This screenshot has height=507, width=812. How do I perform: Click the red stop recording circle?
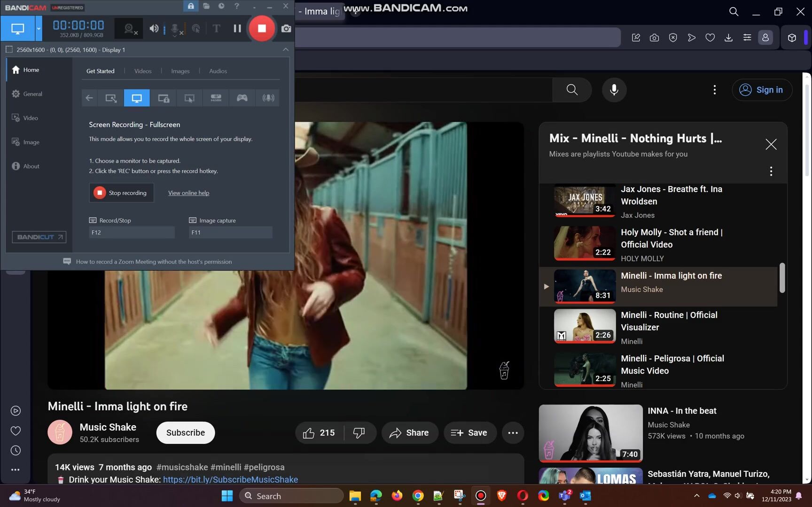click(262, 28)
